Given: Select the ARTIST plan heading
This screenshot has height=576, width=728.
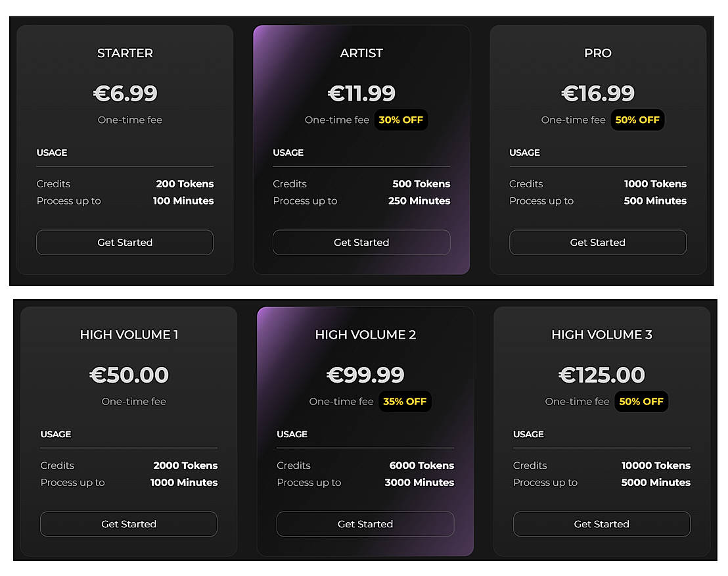Looking at the screenshot, I should pos(361,53).
